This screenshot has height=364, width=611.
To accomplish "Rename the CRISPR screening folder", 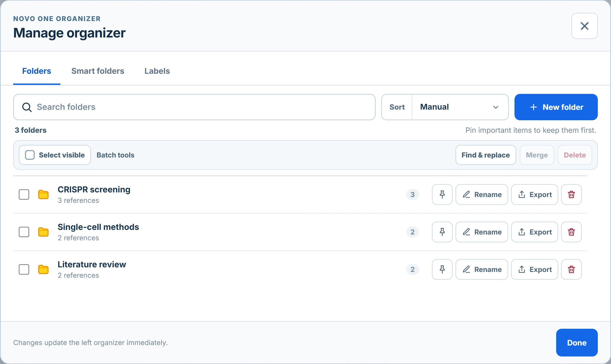I will point(482,194).
